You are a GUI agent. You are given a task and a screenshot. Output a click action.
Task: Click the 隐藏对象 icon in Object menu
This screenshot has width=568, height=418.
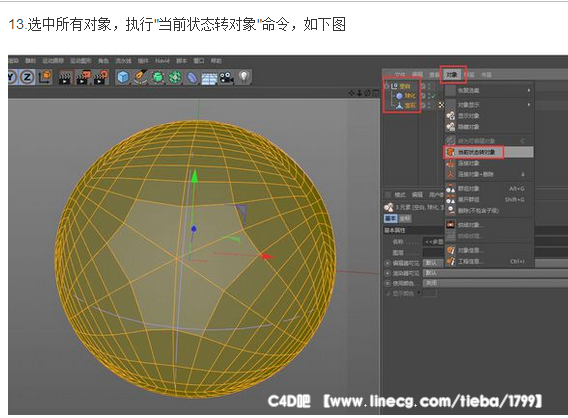point(450,127)
